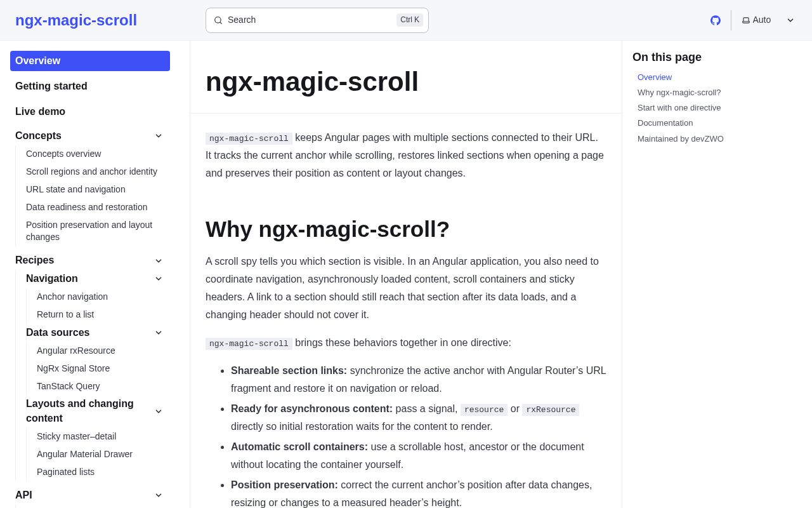Open Anchor navigation recipe
The height and width of the screenshot is (508, 812).
coord(72,297)
